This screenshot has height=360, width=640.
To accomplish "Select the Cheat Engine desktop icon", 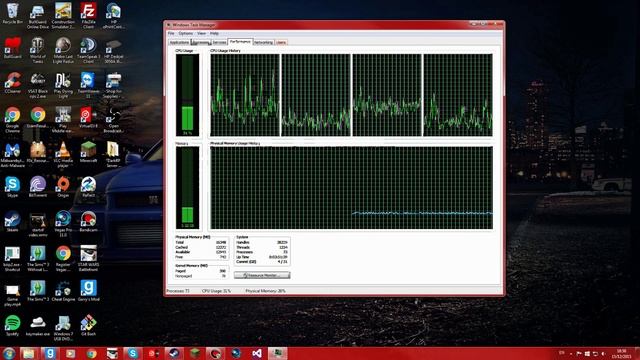I will pyautogui.click(x=63, y=291).
